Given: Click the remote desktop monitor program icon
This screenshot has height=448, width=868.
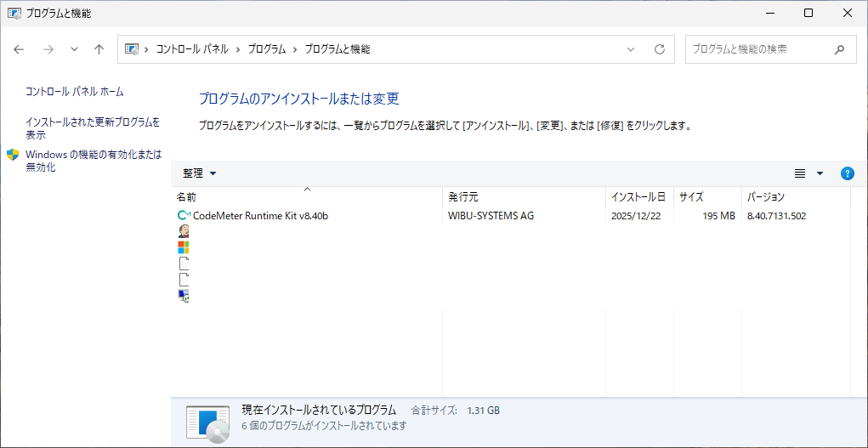Looking at the screenshot, I should 184,295.
